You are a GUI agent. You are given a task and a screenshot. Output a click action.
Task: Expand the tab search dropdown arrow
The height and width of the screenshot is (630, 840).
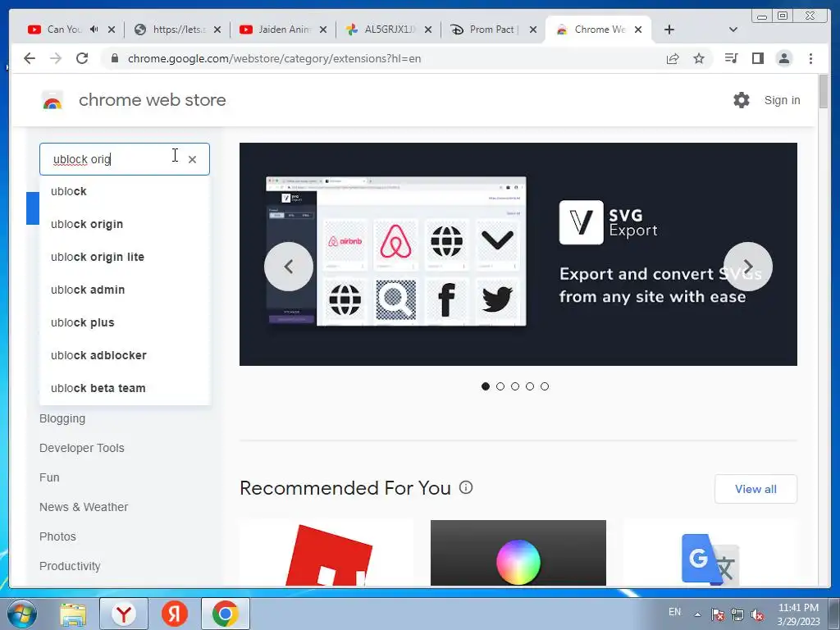coord(733,30)
